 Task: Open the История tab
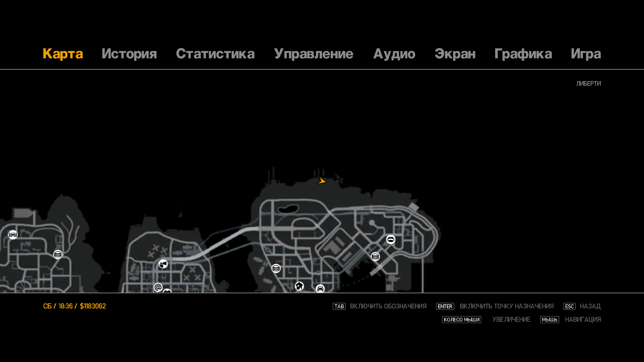[x=129, y=54]
